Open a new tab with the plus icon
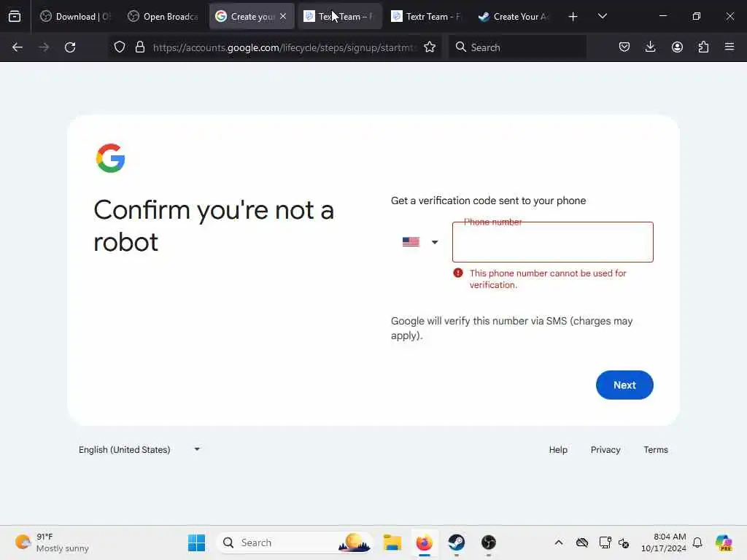Viewport: 747px width, 560px height. [x=573, y=17]
